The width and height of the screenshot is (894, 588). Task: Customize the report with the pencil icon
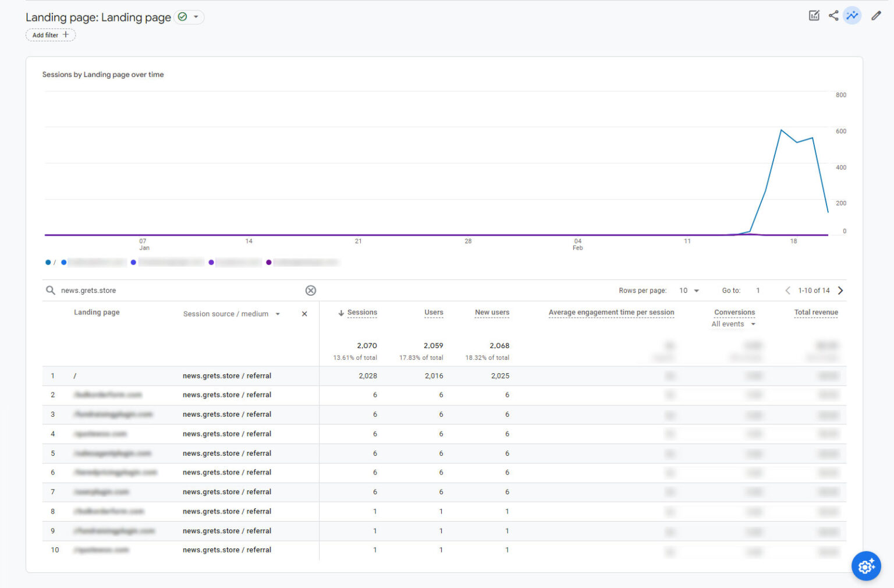click(x=876, y=16)
